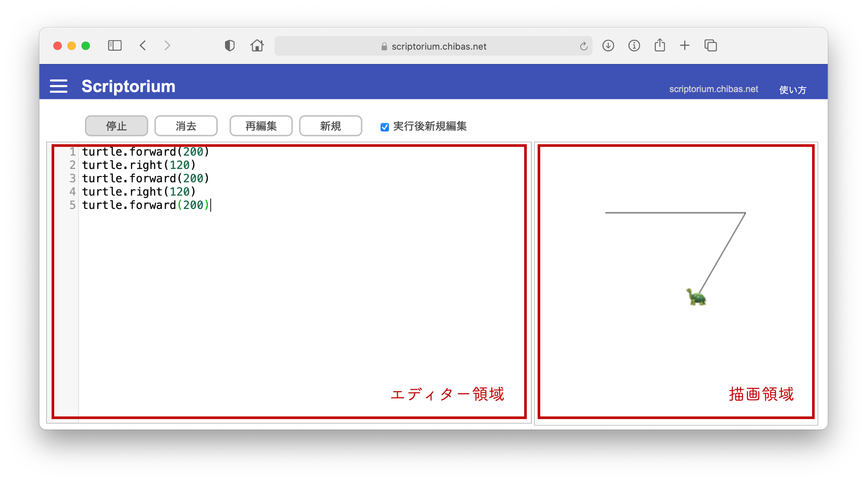Screen dimensions: 868x482
Task: Go back with the browser back arrow
Action: coord(143,46)
